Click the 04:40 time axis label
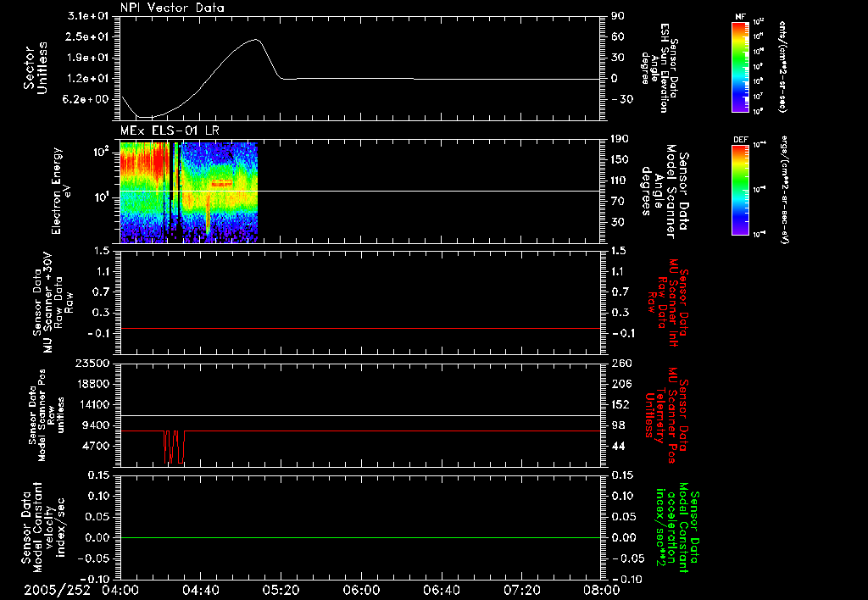The height and width of the screenshot is (600, 868). [200, 590]
